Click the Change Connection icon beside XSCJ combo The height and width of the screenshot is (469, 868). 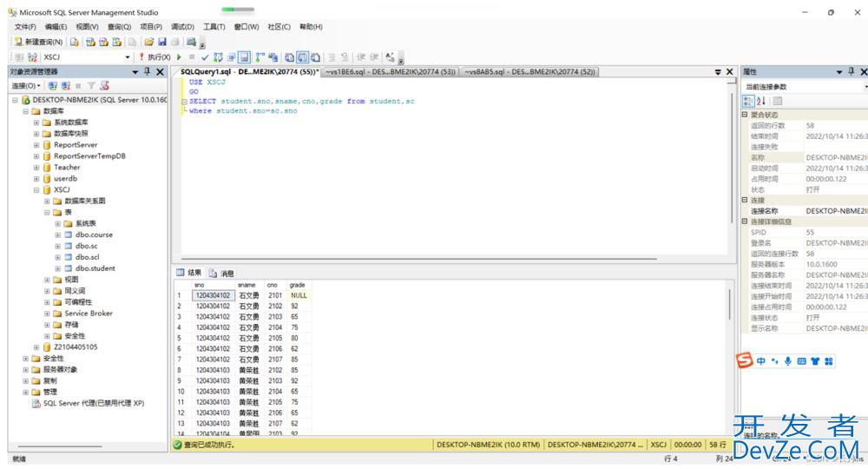32,57
